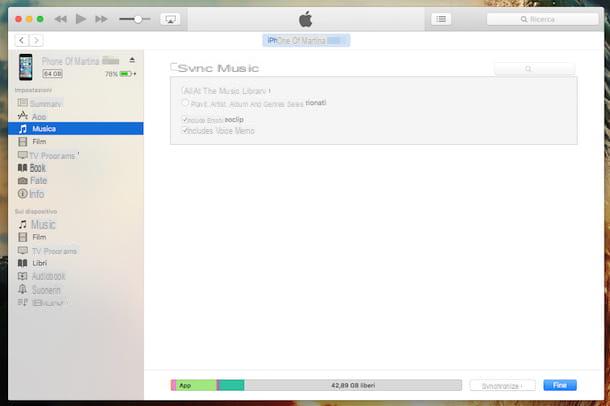Click the last playlist icon on device list

pyautogui.click(x=23, y=303)
